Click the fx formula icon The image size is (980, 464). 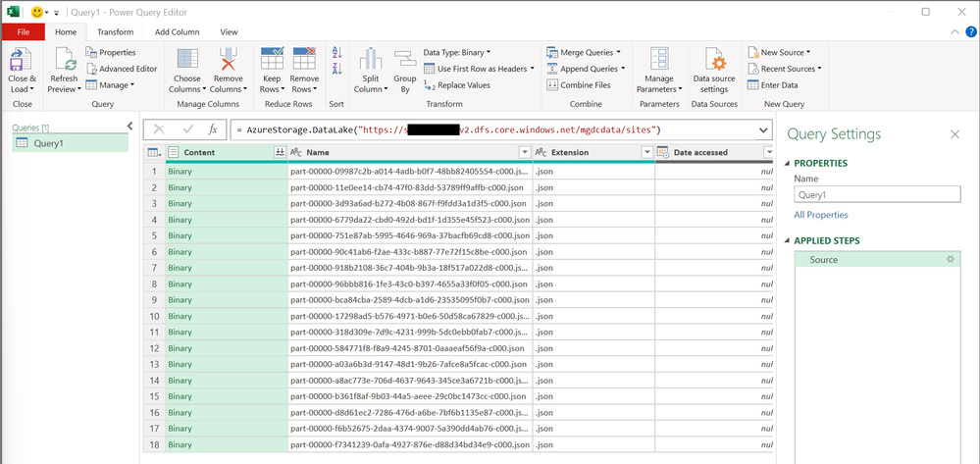(213, 129)
